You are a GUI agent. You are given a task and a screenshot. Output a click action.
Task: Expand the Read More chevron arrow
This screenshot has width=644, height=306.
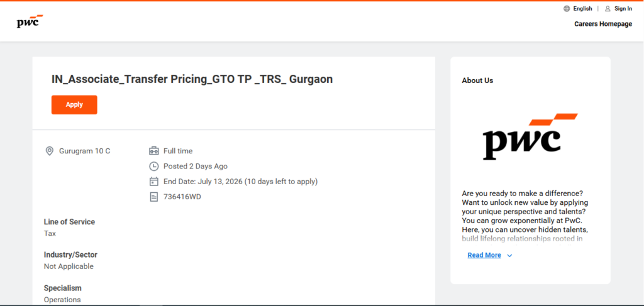509,256
